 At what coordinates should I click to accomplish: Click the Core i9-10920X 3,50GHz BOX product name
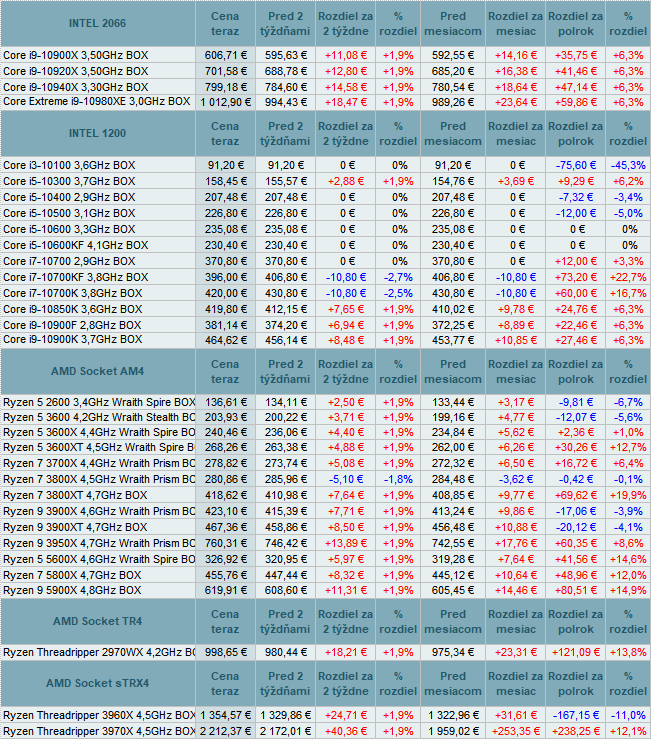coord(75,71)
